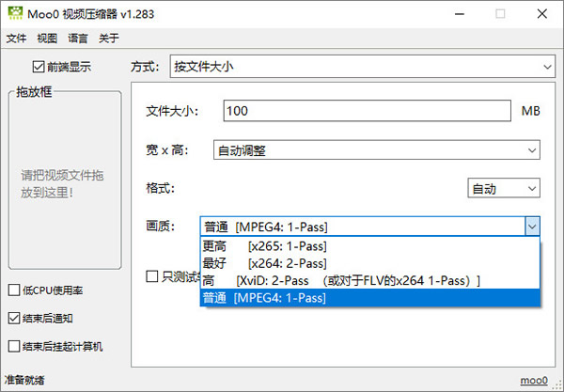Viewport: 564px width, 392px height.
Task: Select the 高 [XviD: 2-Pass] quality option
Action: point(370,280)
